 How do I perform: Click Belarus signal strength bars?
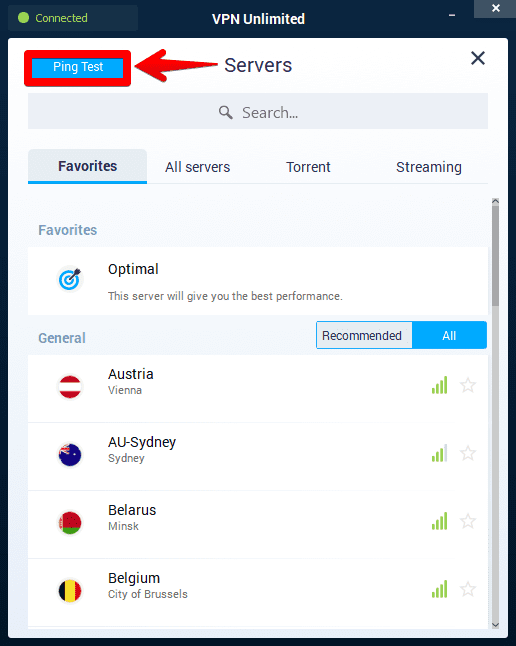click(439, 521)
